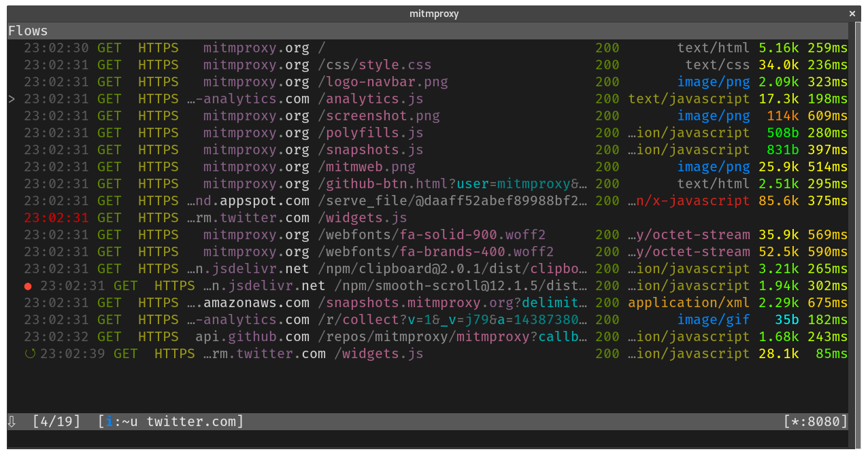Image resolution: width=868 pixels, height=456 pixels.
Task: Click the 23:02:30 timestamp on first row
Action: coord(56,48)
